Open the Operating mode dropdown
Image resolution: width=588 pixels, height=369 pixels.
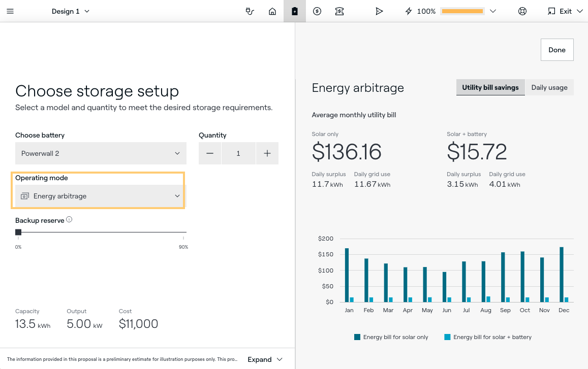pyautogui.click(x=101, y=196)
